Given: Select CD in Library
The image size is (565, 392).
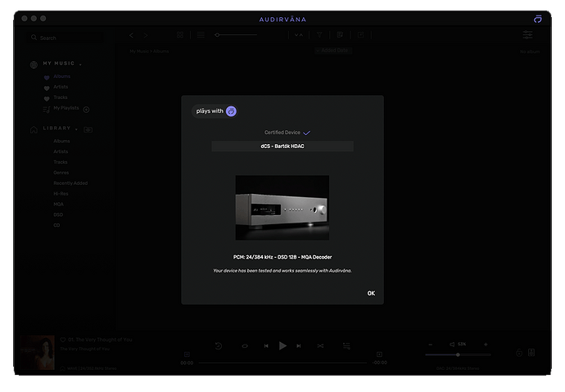Looking at the screenshot, I should click(x=56, y=225).
